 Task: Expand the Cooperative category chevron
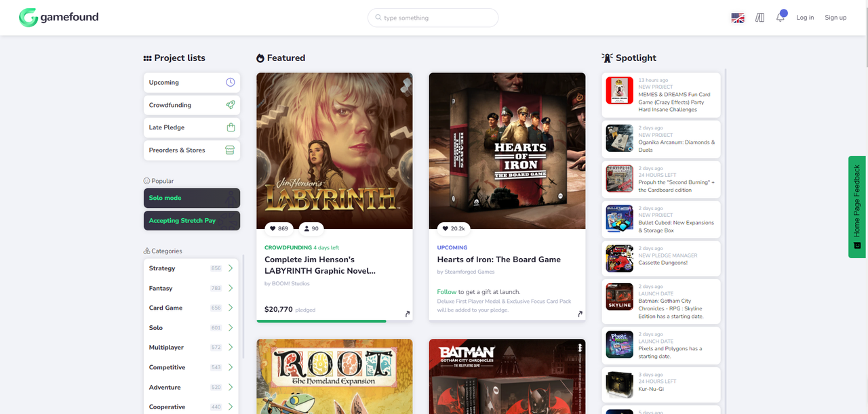231,407
